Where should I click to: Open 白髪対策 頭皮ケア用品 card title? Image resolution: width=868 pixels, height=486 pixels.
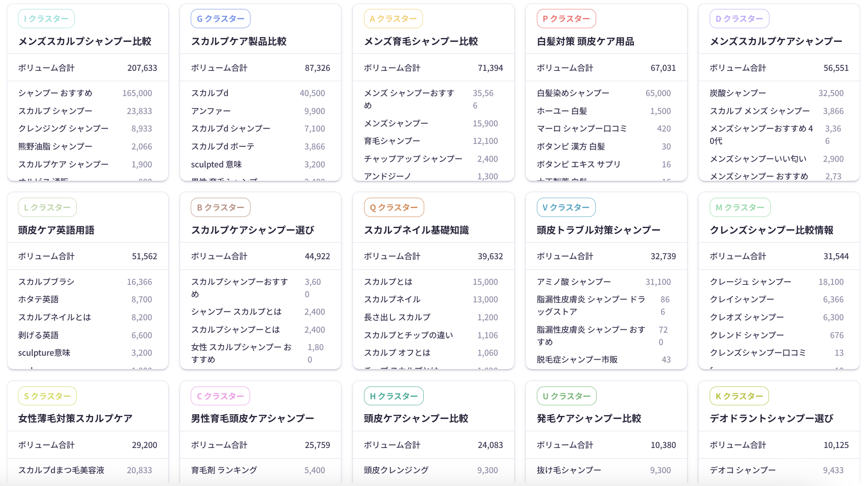[x=585, y=41]
